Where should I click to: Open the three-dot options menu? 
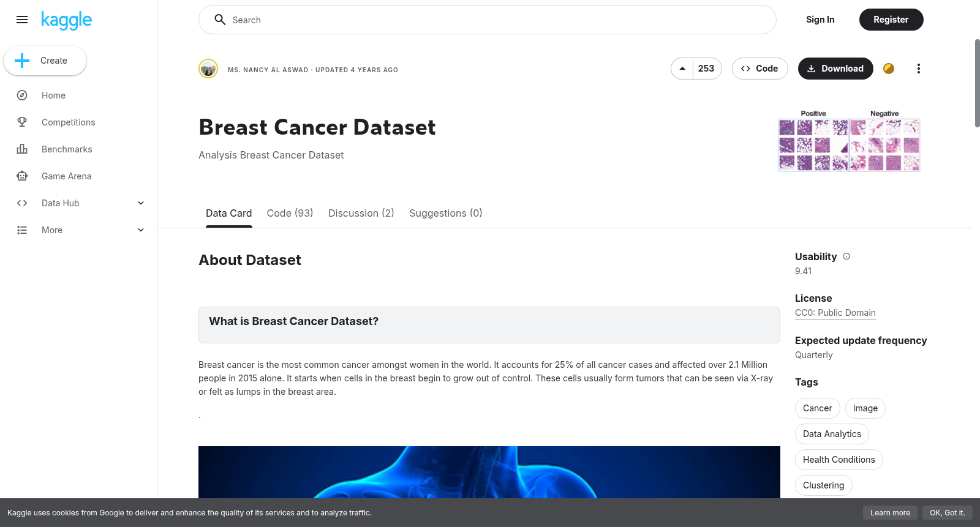point(918,69)
